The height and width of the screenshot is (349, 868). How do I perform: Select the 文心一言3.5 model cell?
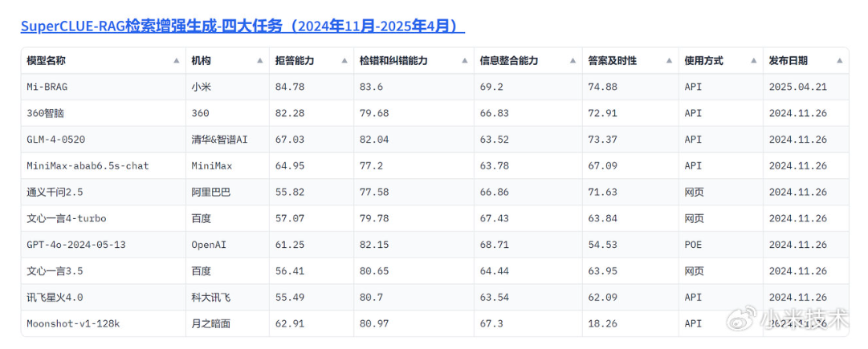pos(104,271)
